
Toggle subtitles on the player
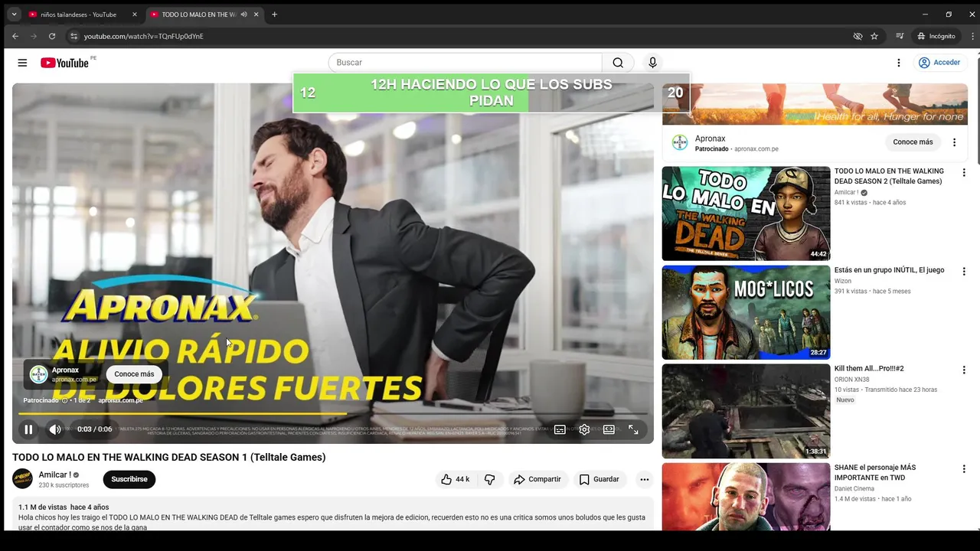click(560, 429)
